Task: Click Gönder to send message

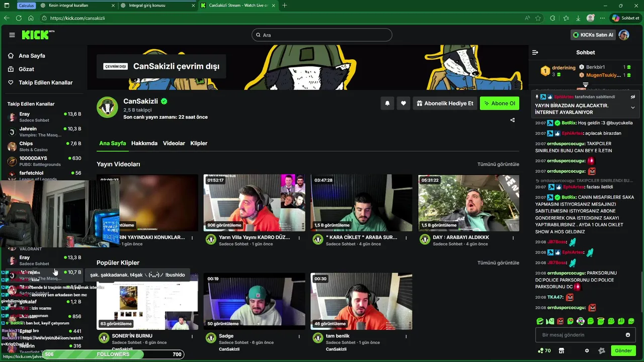Action: tap(623, 350)
